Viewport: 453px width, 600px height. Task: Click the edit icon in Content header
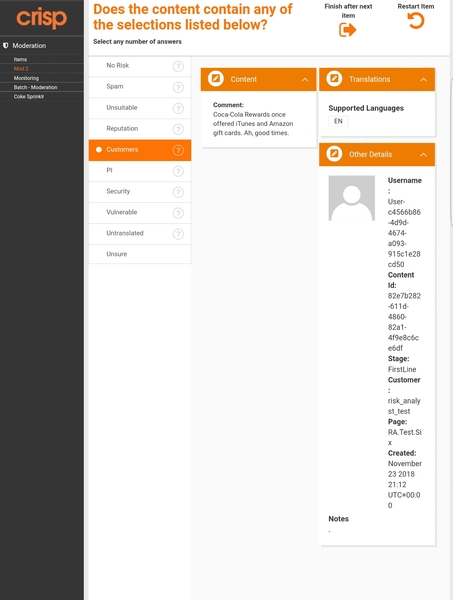(x=216, y=79)
